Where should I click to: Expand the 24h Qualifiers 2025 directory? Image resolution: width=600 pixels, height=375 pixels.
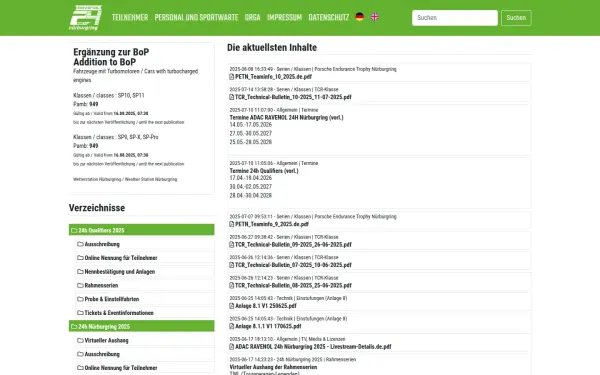tap(142, 230)
